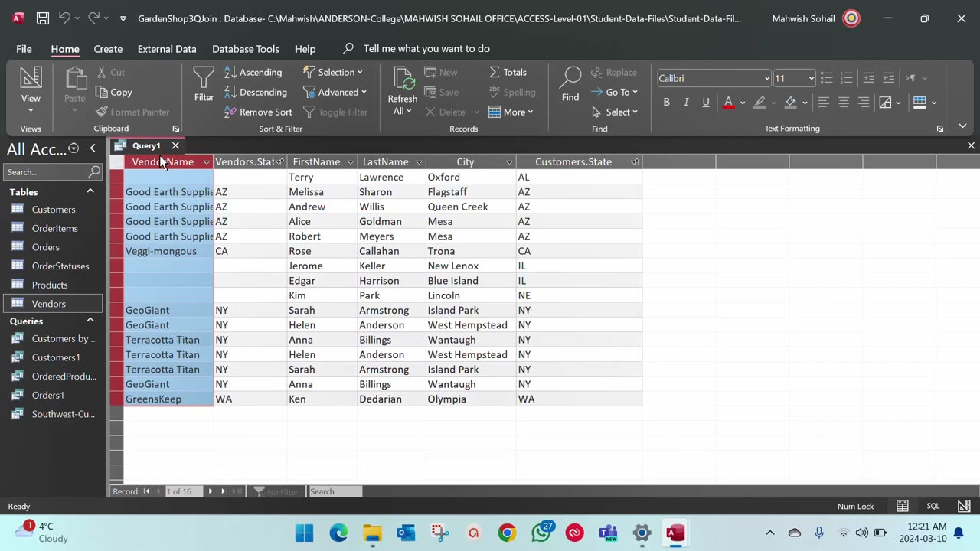Switch to SQL view in status bar
The image size is (980, 551).
pos(933,506)
